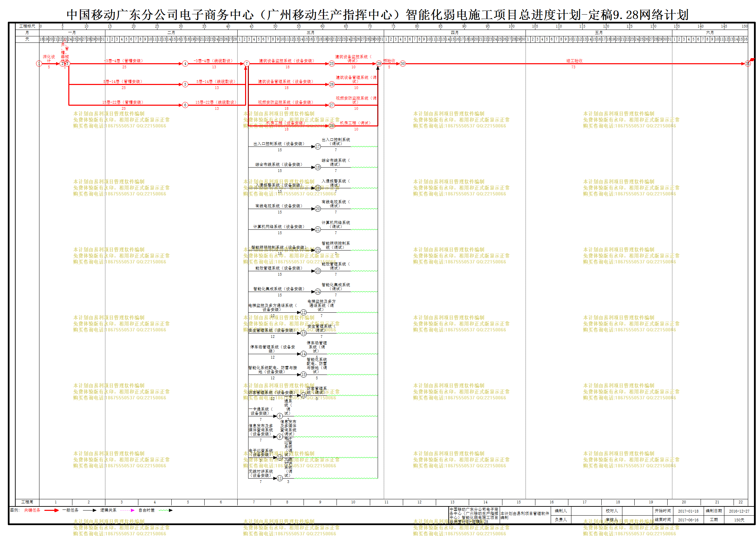This screenshot has height=536, width=756.
Task: Select node 20 on 有线电视系统 row
Action: point(318,209)
